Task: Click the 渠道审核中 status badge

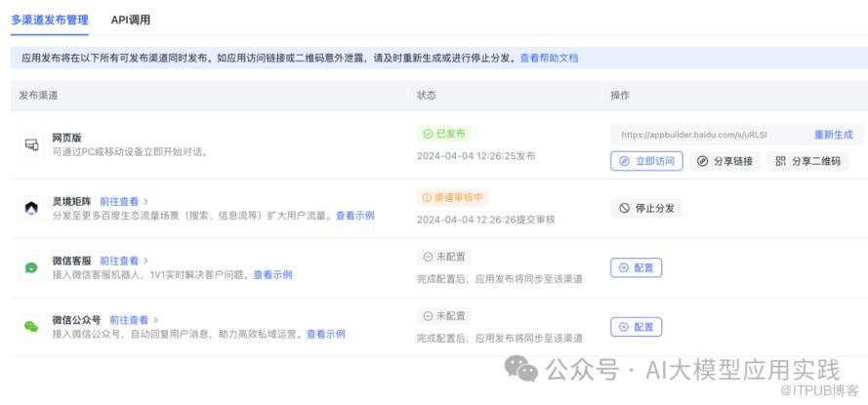Action: tap(452, 197)
